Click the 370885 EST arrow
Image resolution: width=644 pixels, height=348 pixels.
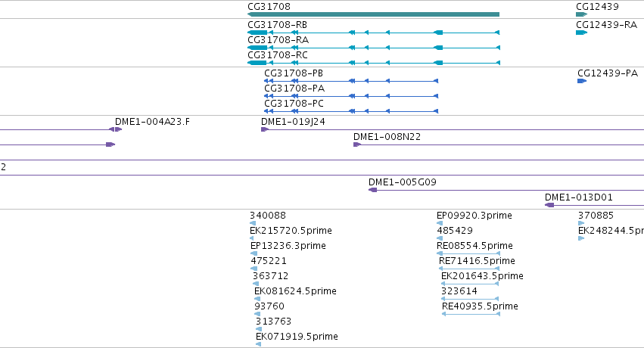[581, 223]
